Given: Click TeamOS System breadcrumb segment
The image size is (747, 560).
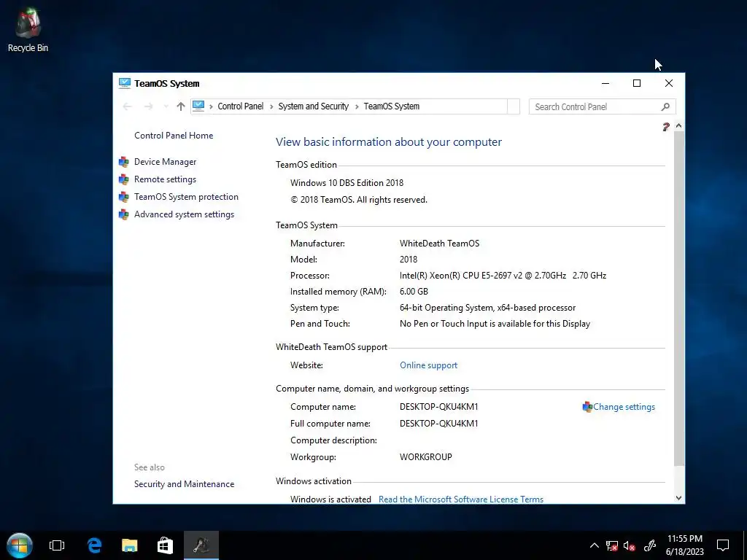Looking at the screenshot, I should [x=392, y=106].
